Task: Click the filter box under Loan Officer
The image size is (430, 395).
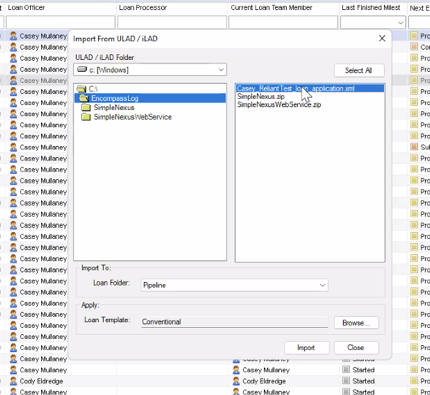Action: tap(60, 23)
